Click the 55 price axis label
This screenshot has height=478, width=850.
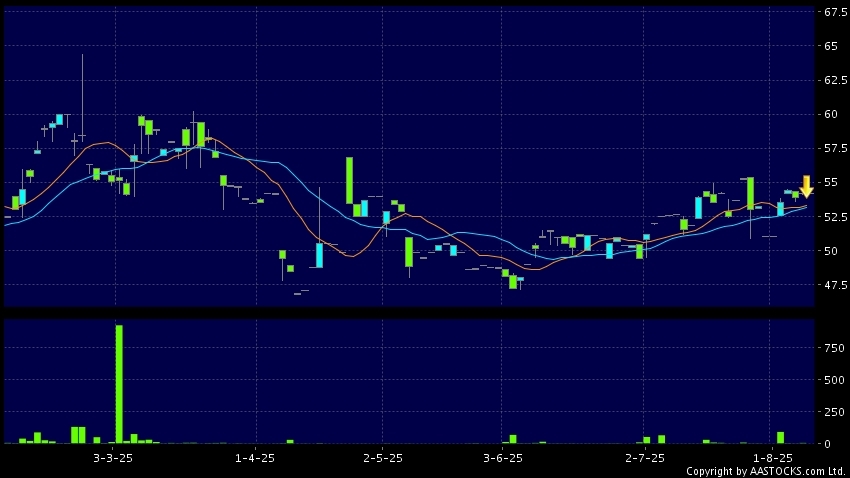[831, 182]
